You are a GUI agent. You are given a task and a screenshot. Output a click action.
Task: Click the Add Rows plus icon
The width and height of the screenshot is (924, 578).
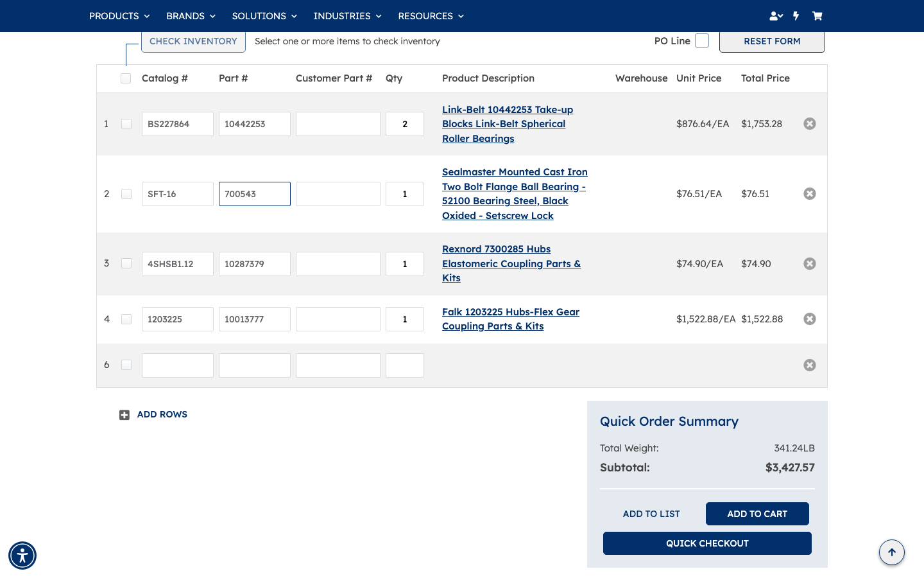point(124,415)
